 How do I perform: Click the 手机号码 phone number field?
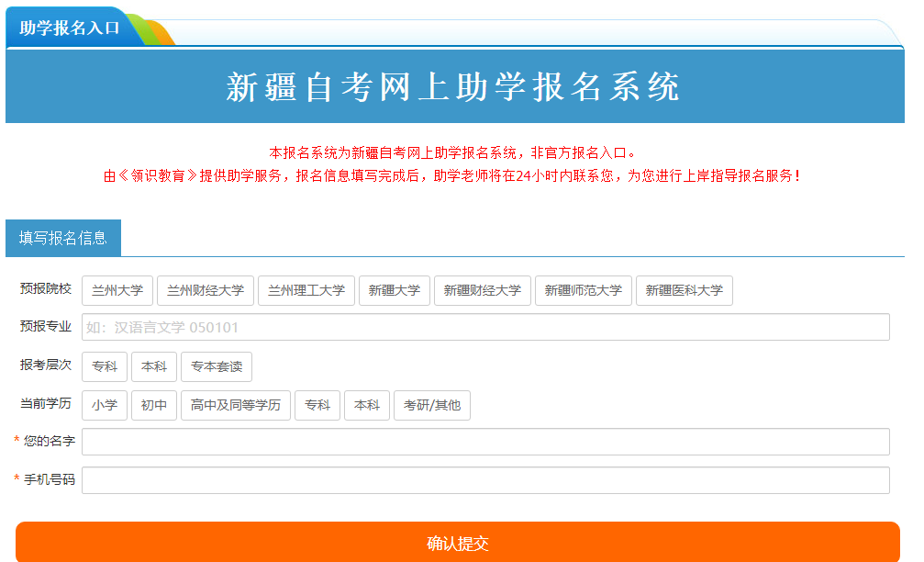pyautogui.click(x=484, y=479)
